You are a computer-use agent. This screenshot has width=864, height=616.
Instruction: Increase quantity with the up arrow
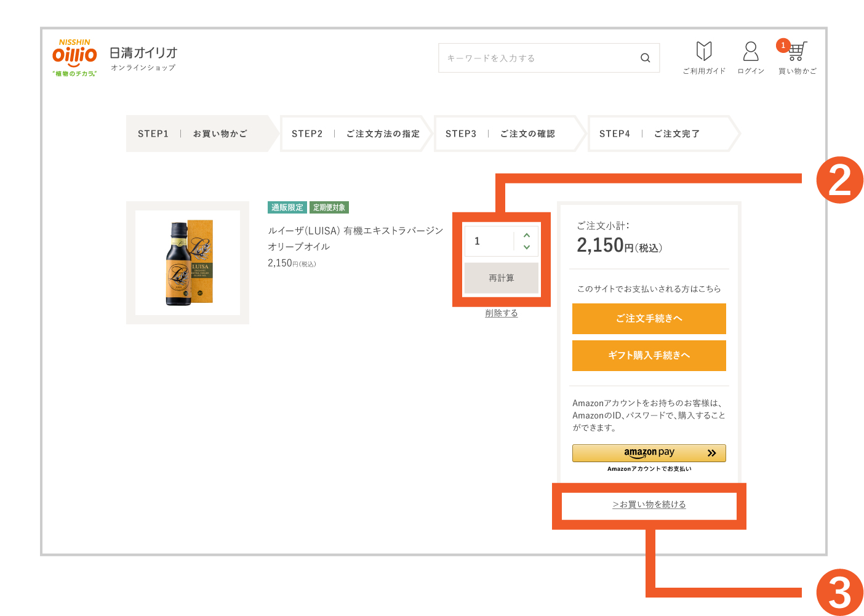[x=527, y=235]
